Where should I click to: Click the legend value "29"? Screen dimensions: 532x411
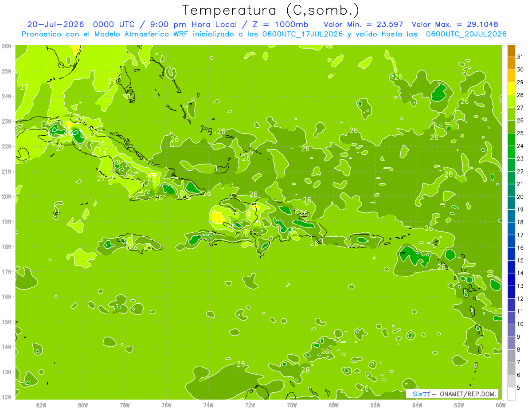pyautogui.click(x=520, y=82)
